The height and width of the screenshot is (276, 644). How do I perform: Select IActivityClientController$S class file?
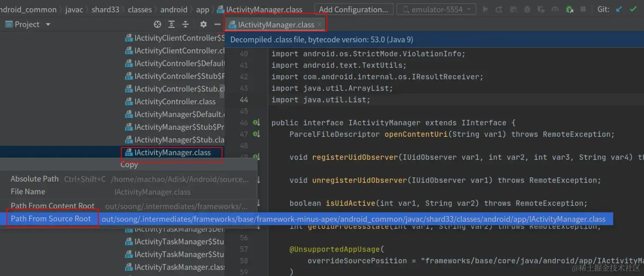(x=174, y=38)
